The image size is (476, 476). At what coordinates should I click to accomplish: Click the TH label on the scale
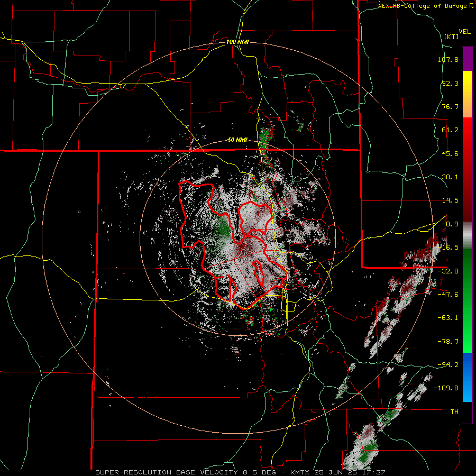tap(454, 412)
